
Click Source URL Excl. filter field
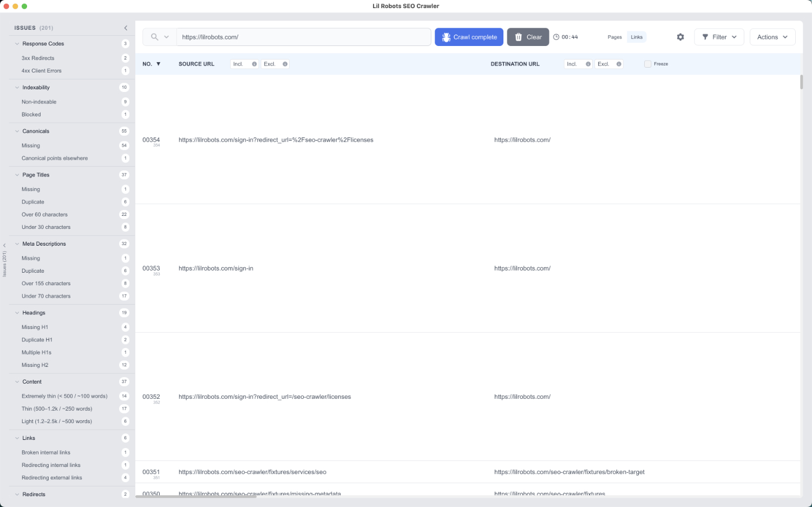tap(275, 64)
